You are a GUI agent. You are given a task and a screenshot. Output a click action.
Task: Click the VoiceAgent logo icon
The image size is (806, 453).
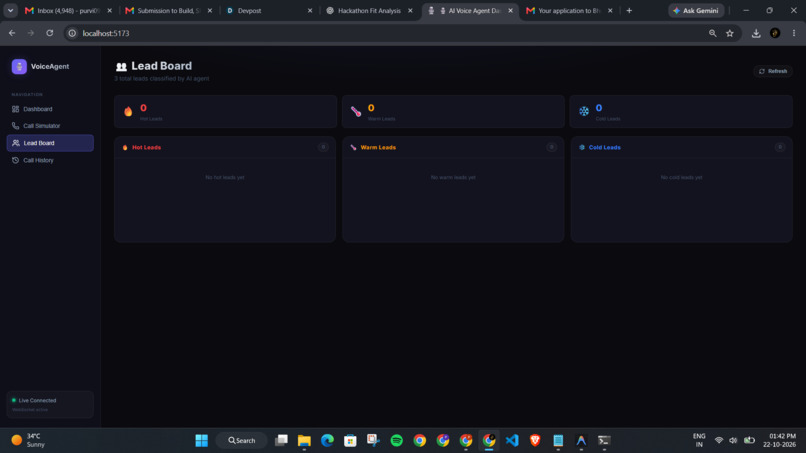(19, 66)
